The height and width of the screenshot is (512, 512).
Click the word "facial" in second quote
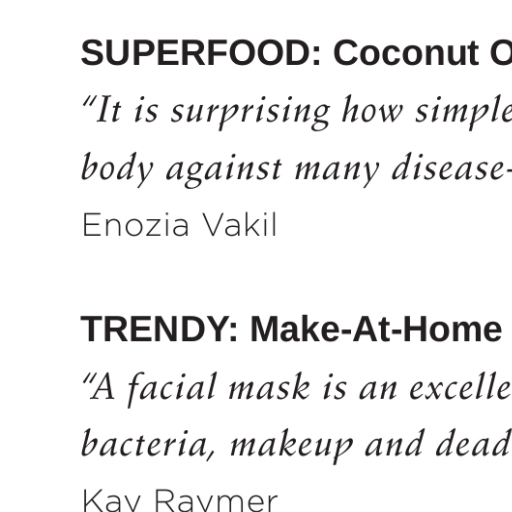point(172,389)
